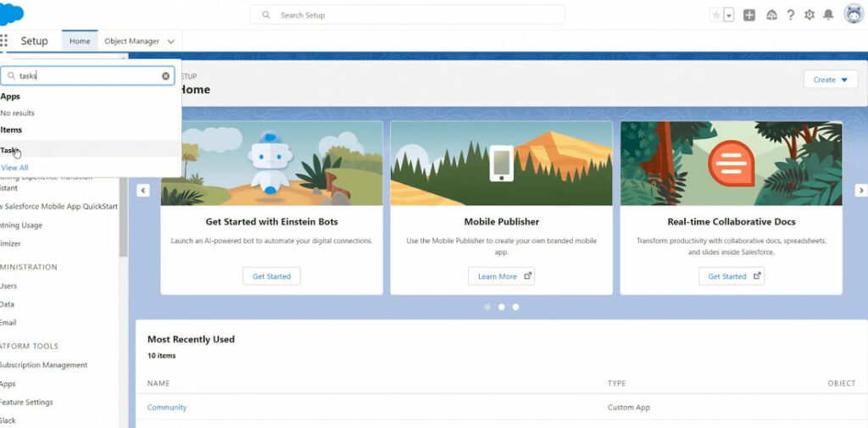Click the App Launcher search box with 'tasks'

[x=87, y=76]
